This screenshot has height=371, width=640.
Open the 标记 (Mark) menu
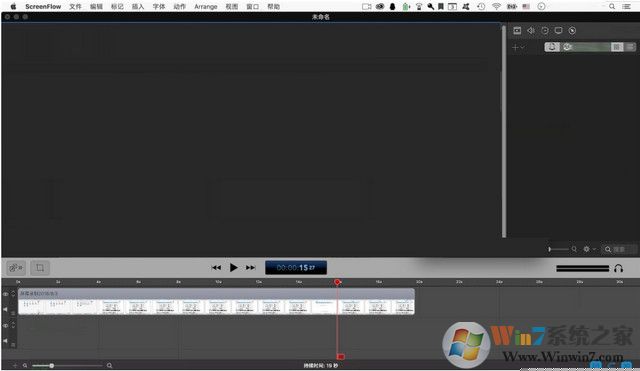point(117,7)
